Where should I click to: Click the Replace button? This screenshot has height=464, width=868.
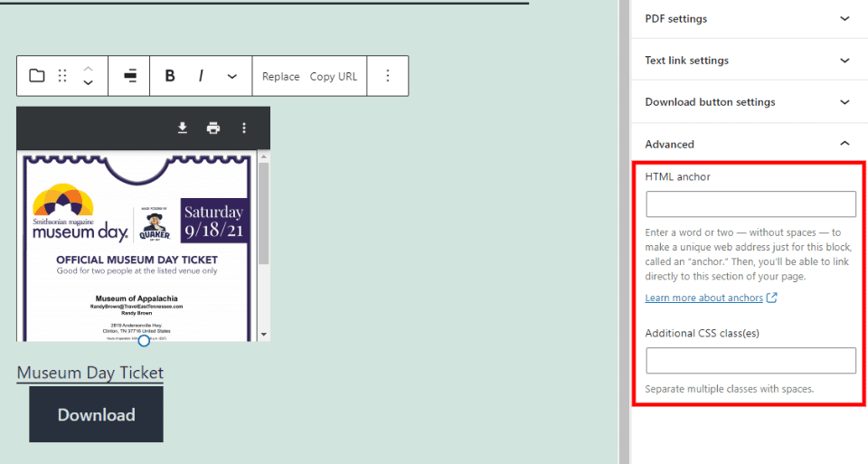tap(280, 76)
